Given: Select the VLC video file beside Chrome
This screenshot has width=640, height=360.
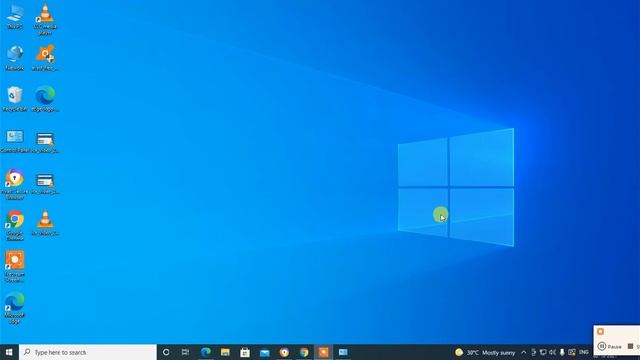Looking at the screenshot, I should (45, 223).
